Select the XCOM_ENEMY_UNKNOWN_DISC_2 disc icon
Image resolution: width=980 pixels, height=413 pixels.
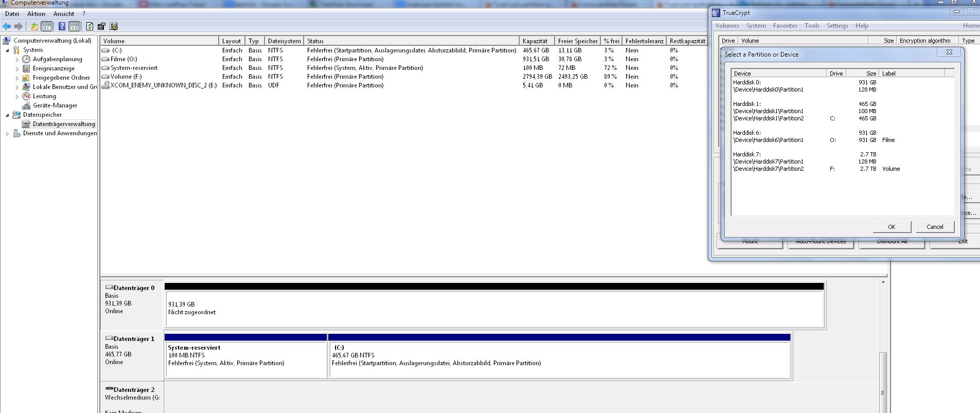[105, 85]
